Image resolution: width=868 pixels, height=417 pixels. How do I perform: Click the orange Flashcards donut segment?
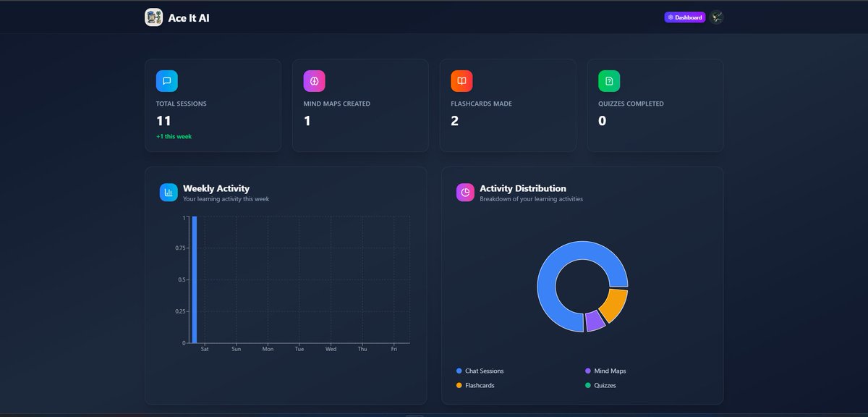pos(615,305)
